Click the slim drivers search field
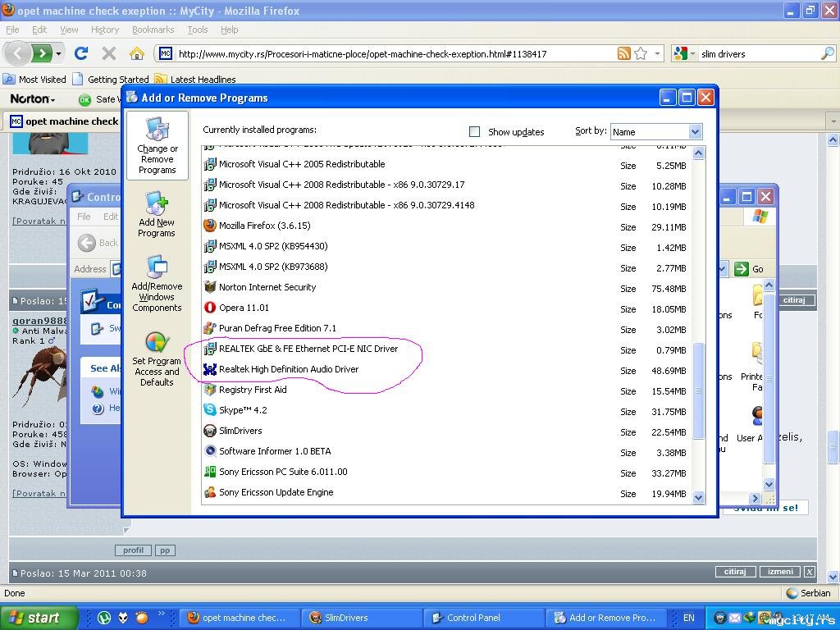Viewport: 840px width, 630px height. point(760,53)
